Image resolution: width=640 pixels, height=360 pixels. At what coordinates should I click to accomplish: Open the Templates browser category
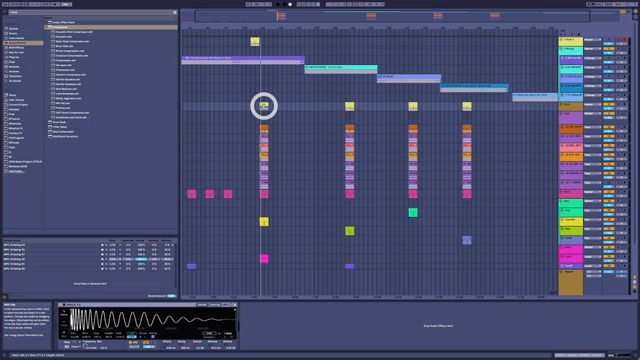pos(15,76)
